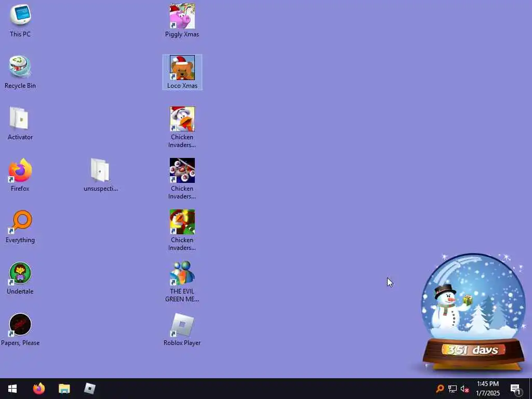Click the snow globe Christmas countdown gadget
This screenshot has width=532, height=399.
[473, 312]
